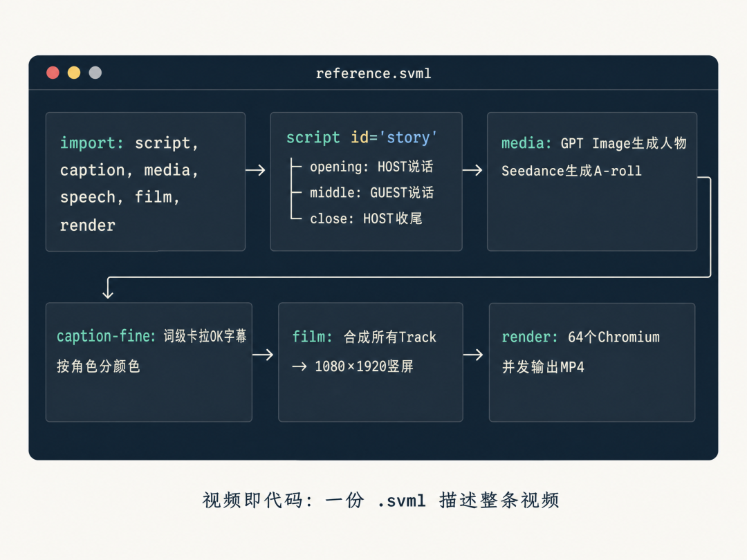747x560 pixels.
Task: Click the '并发输出MP4' line
Action: click(543, 366)
